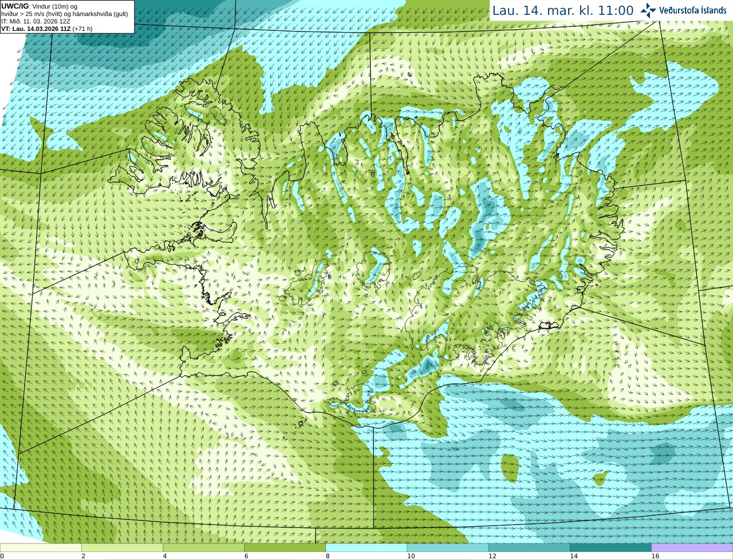Pick the medium green 4–6 m/s scale swatch

coord(203,548)
